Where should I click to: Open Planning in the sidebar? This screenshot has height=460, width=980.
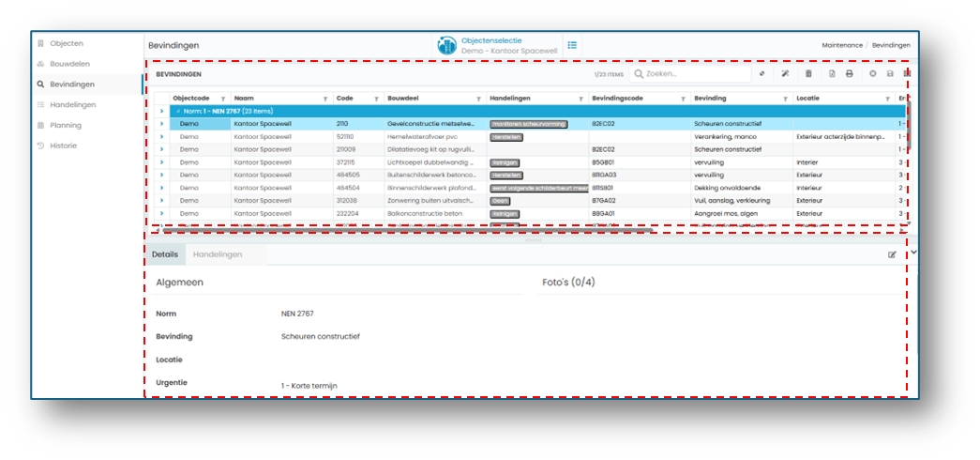click(x=66, y=125)
